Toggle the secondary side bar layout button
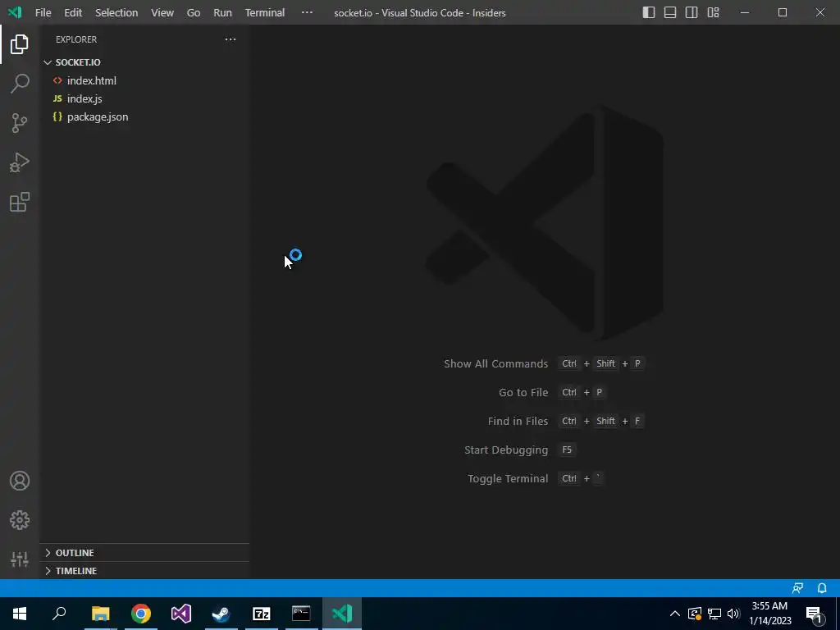Screen dimensions: 840x630 pyautogui.click(x=692, y=12)
